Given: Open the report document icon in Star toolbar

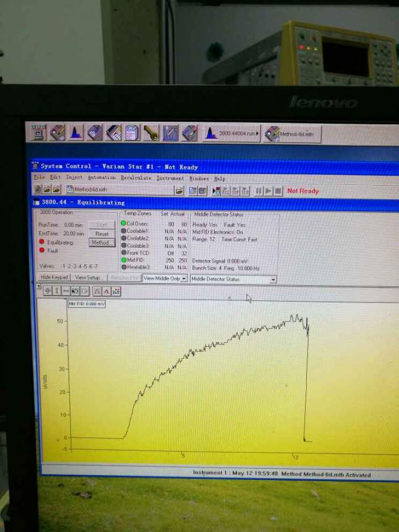Looking at the screenshot, I should [132, 133].
